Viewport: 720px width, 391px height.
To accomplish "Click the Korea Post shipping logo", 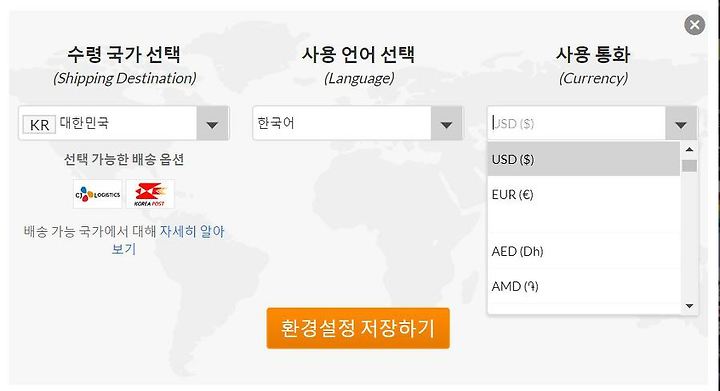I will pyautogui.click(x=150, y=194).
